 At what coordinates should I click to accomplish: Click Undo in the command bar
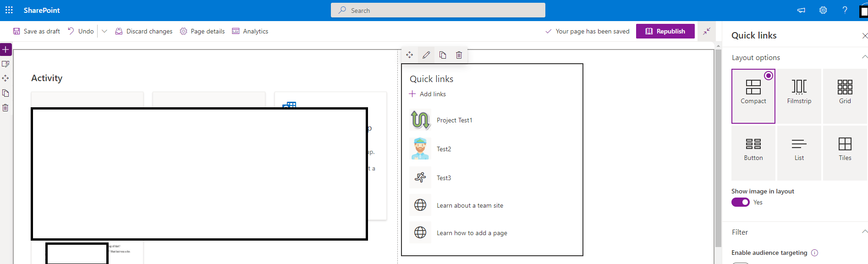tap(81, 31)
